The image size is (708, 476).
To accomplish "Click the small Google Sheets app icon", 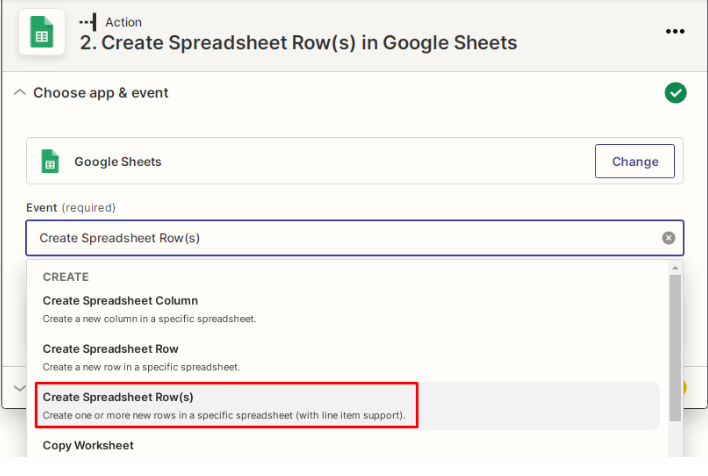I will coord(50,161).
